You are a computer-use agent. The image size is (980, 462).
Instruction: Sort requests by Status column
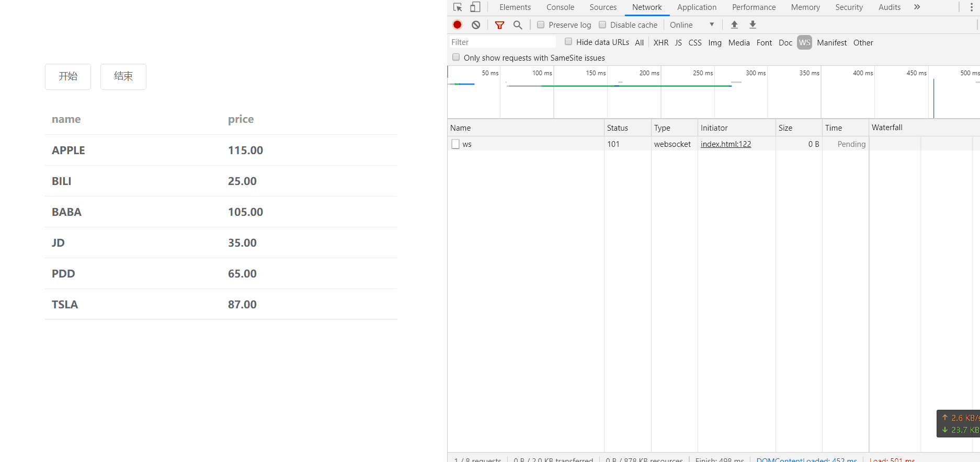pyautogui.click(x=628, y=128)
